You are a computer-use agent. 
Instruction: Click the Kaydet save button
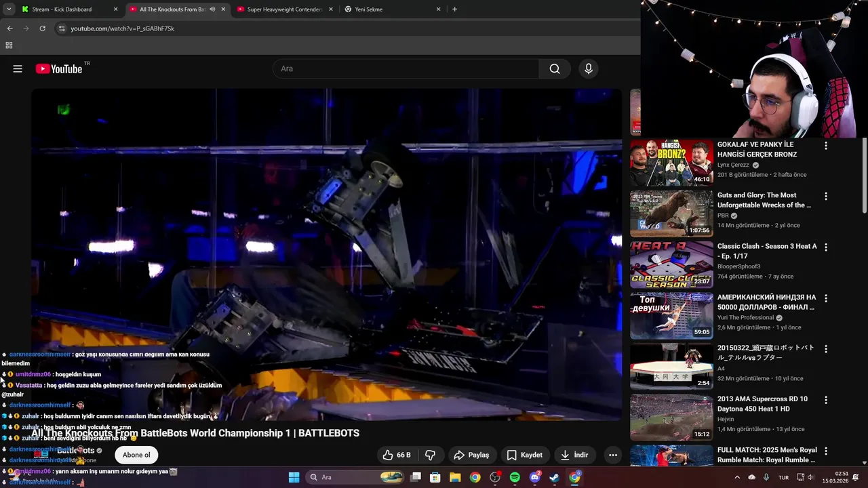525,455
